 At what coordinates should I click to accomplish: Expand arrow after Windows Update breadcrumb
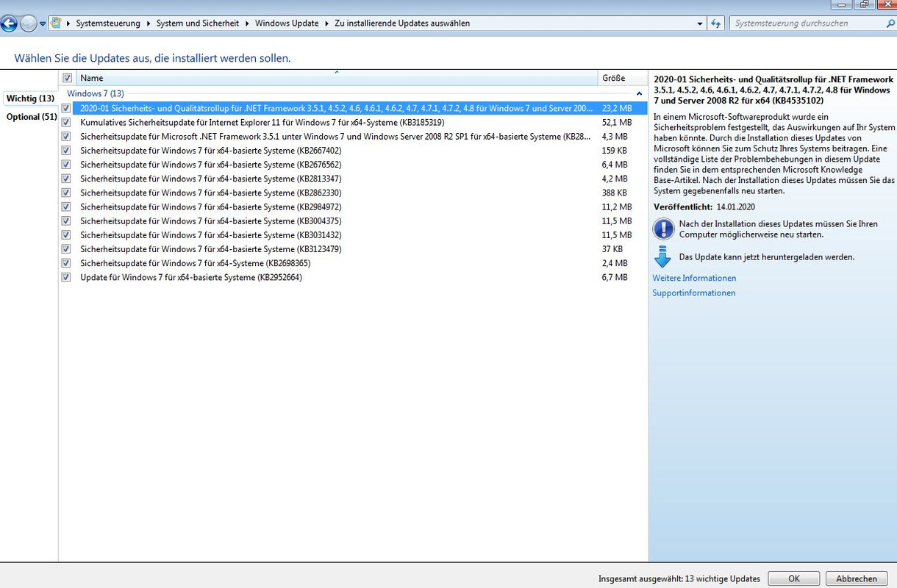pyautogui.click(x=326, y=24)
